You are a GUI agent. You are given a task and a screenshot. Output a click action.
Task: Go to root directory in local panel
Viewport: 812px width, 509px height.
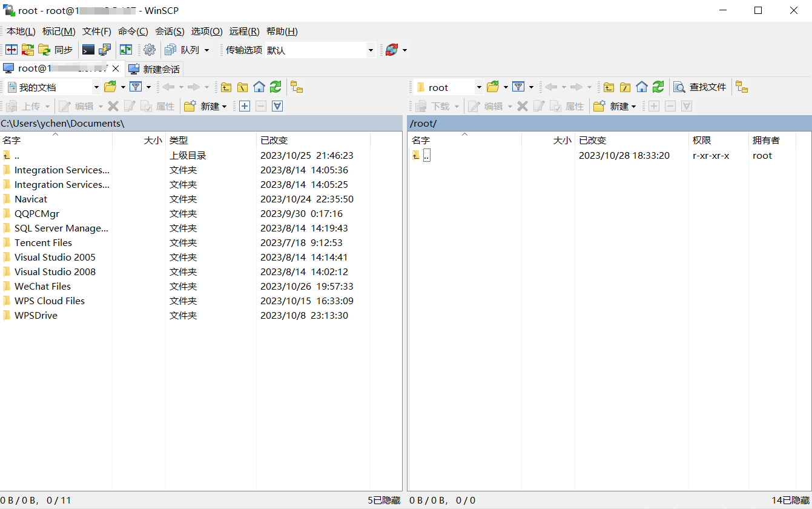click(242, 87)
